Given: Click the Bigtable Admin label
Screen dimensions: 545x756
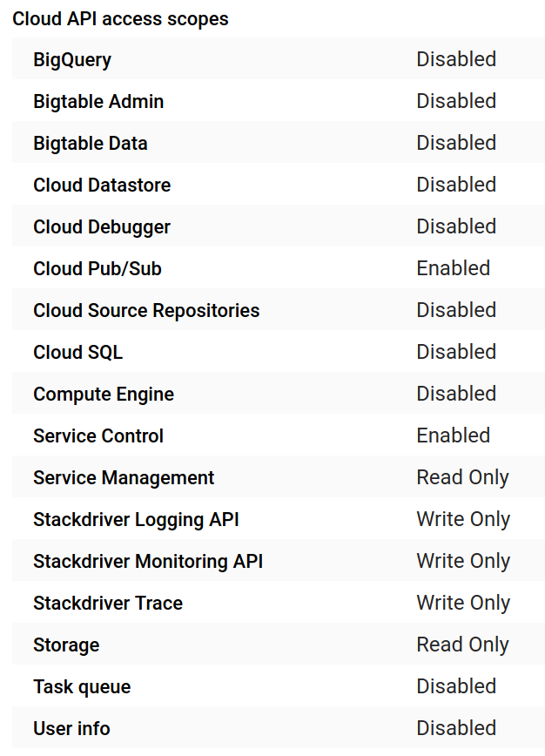Looking at the screenshot, I should point(98,101).
